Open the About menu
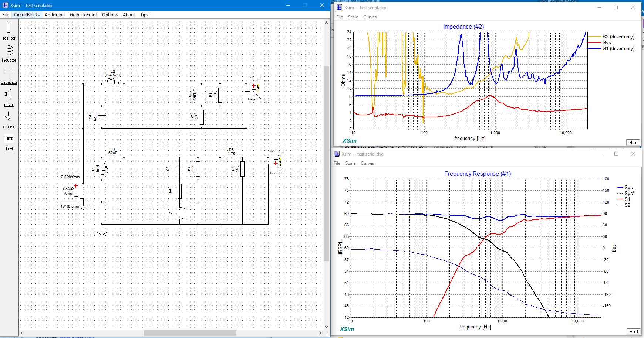The height and width of the screenshot is (338, 644). (x=129, y=15)
